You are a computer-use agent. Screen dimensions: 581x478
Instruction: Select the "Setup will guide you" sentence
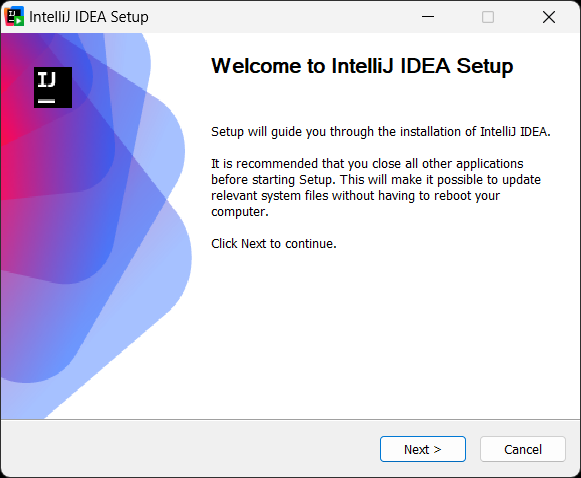(381, 132)
